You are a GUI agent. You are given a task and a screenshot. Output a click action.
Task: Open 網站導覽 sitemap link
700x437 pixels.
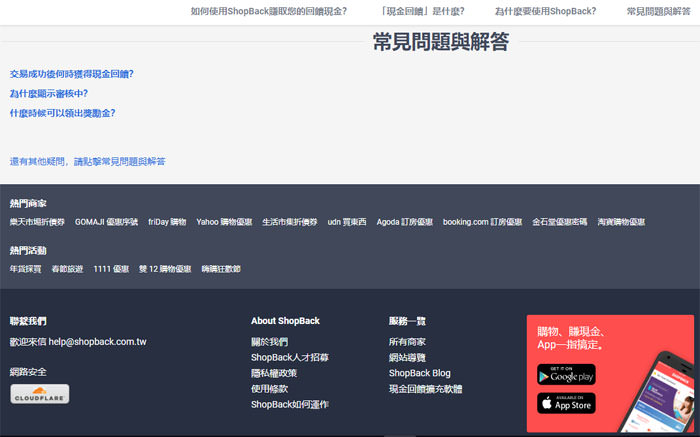point(407,358)
